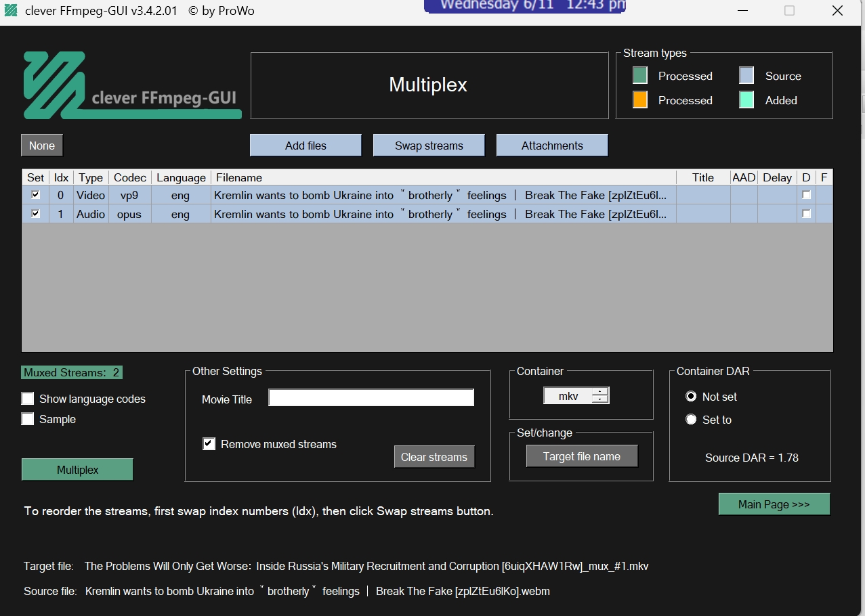This screenshot has height=616, width=865.
Task: Start the green Multiplex button
Action: tap(77, 470)
